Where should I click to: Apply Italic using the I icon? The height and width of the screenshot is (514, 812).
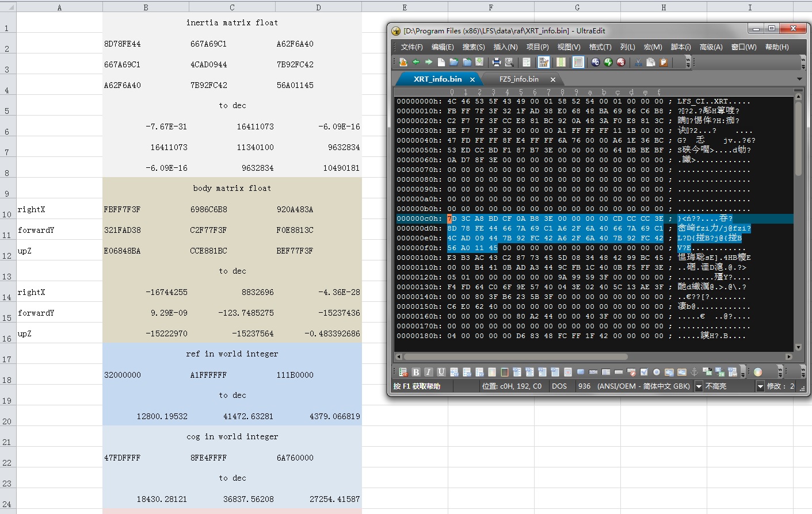[x=429, y=372]
